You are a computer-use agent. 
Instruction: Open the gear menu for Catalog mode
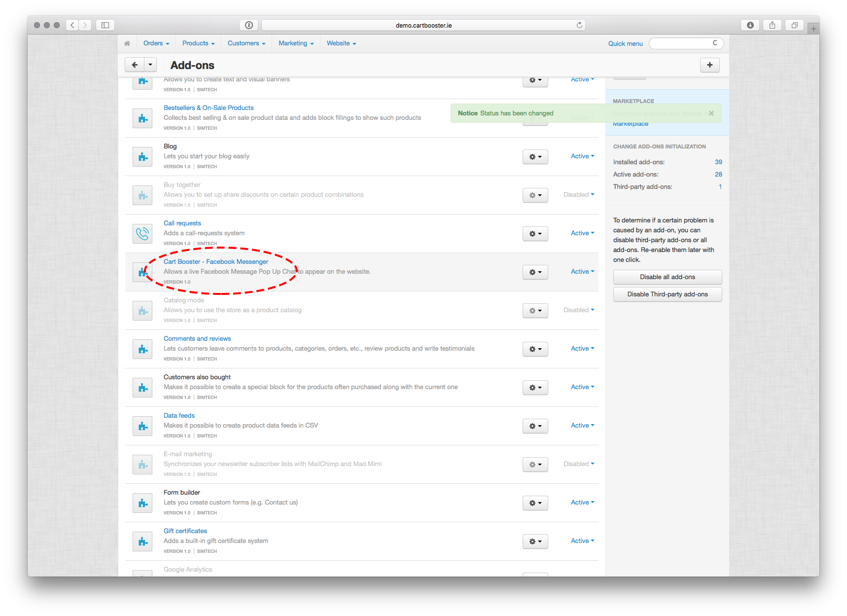535,311
